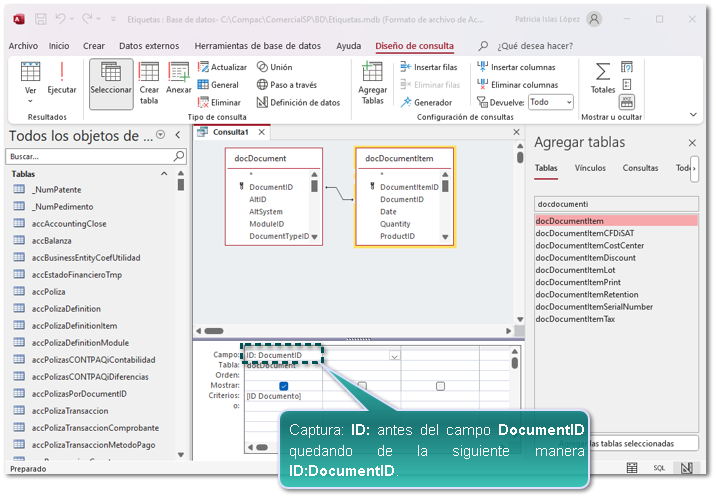Click the Generador tool

pos(427,102)
